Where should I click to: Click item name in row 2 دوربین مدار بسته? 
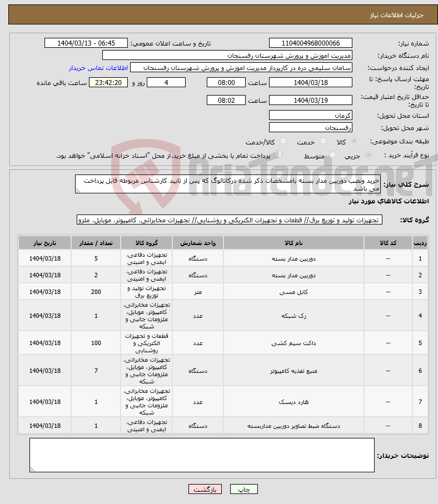[293, 275]
